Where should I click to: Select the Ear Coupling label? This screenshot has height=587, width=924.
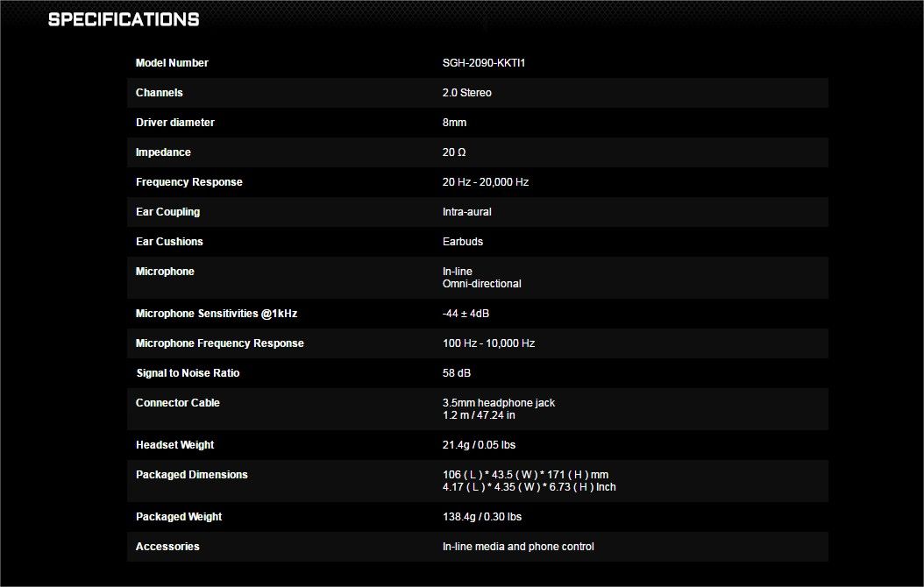coord(167,212)
